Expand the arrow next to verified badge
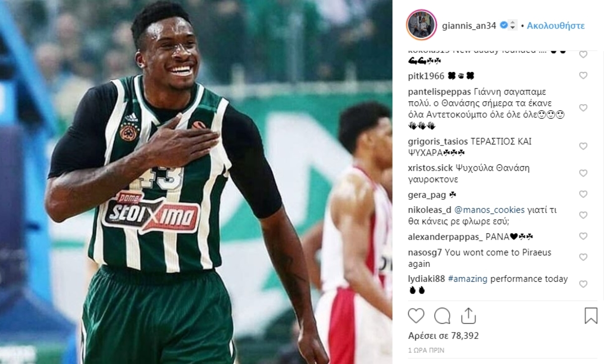This screenshot has width=604, height=364. point(513,25)
